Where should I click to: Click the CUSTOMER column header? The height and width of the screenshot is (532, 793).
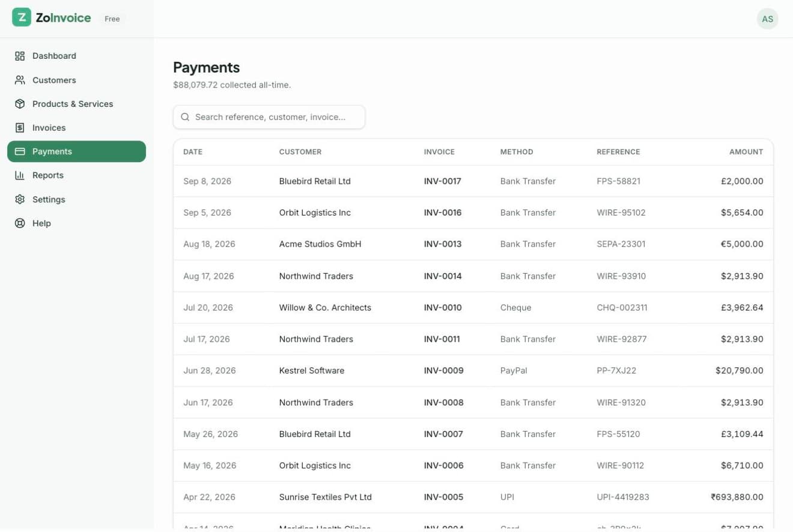pos(300,152)
